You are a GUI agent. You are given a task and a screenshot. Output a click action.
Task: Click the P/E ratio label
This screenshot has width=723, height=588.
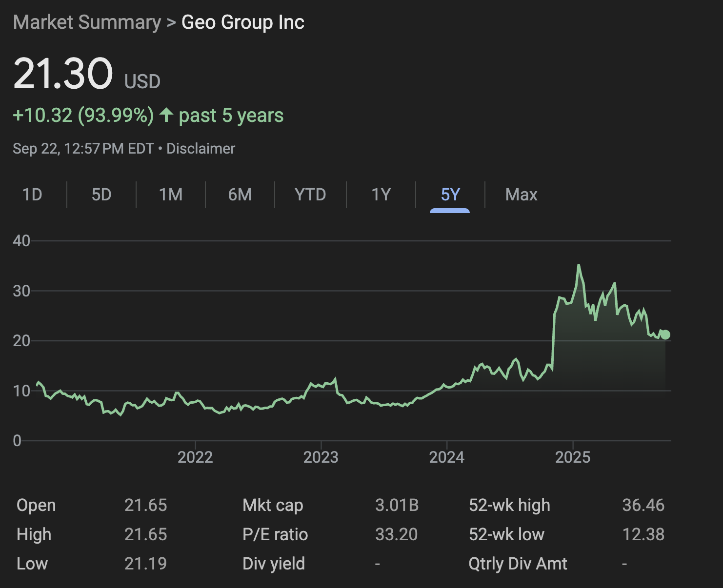click(x=275, y=534)
